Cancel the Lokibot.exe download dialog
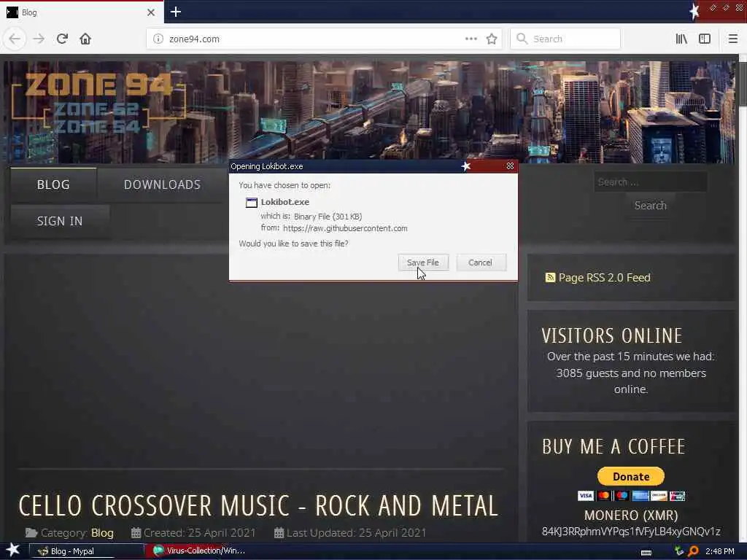The width and height of the screenshot is (747, 560). click(480, 262)
